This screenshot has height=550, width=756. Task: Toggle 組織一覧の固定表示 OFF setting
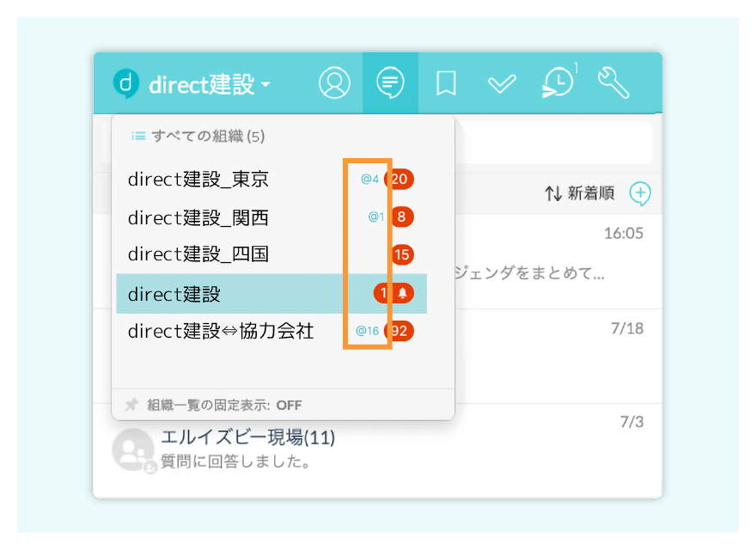224,405
